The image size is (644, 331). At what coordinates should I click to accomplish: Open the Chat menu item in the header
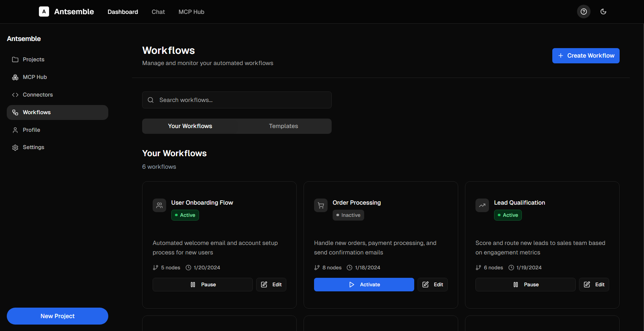click(x=158, y=12)
